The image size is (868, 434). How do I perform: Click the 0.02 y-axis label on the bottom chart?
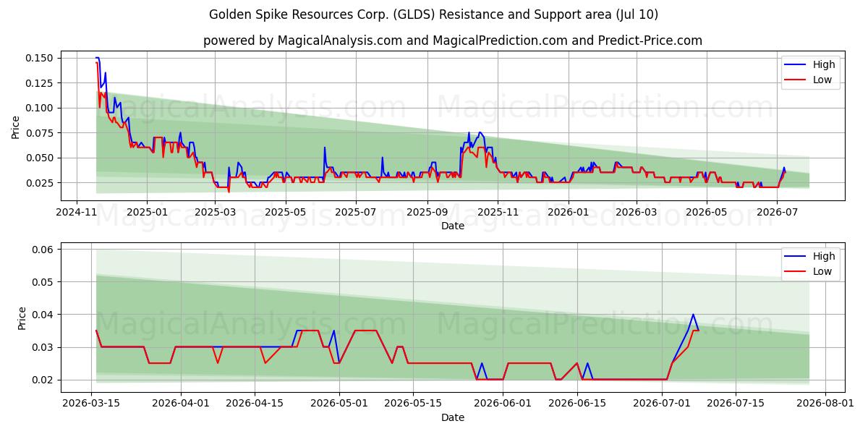pos(43,380)
